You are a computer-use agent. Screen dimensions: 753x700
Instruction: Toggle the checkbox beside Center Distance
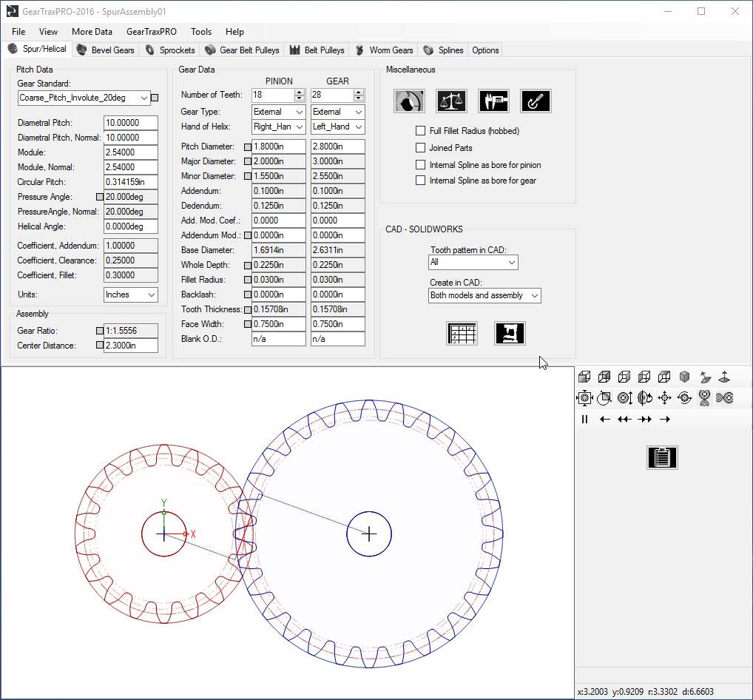[100, 345]
